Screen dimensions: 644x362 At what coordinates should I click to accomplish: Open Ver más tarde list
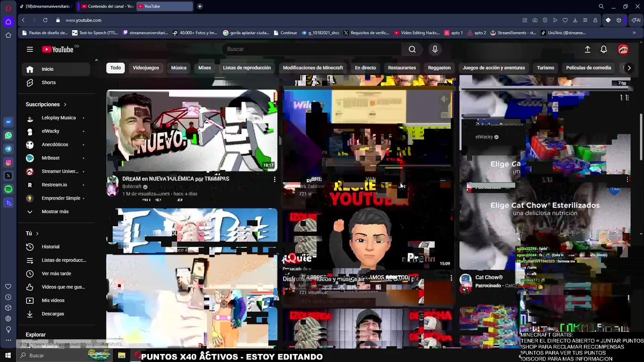56,274
